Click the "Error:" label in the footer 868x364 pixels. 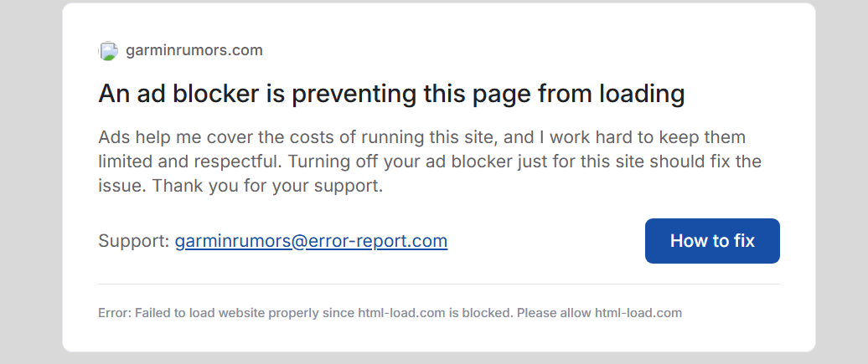point(113,313)
